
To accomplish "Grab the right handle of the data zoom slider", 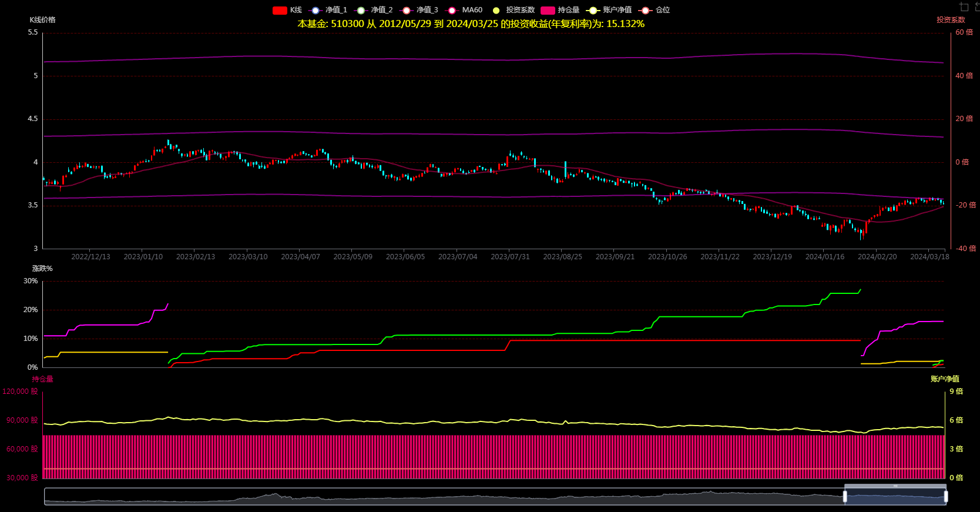I will pos(946,497).
